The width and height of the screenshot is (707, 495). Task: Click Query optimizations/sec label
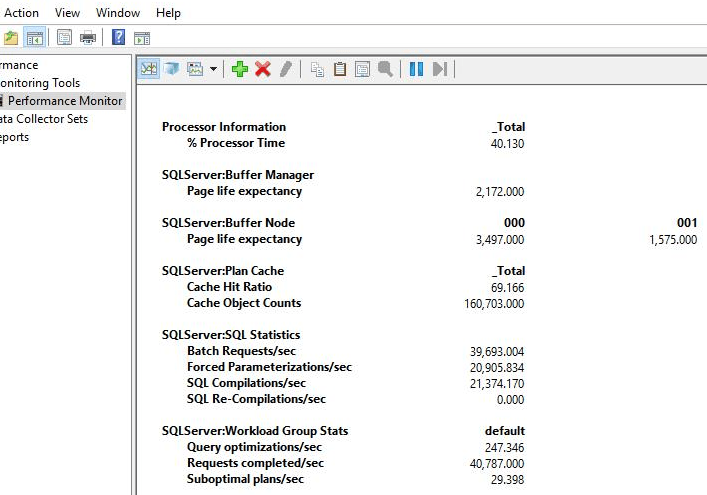[254, 447]
